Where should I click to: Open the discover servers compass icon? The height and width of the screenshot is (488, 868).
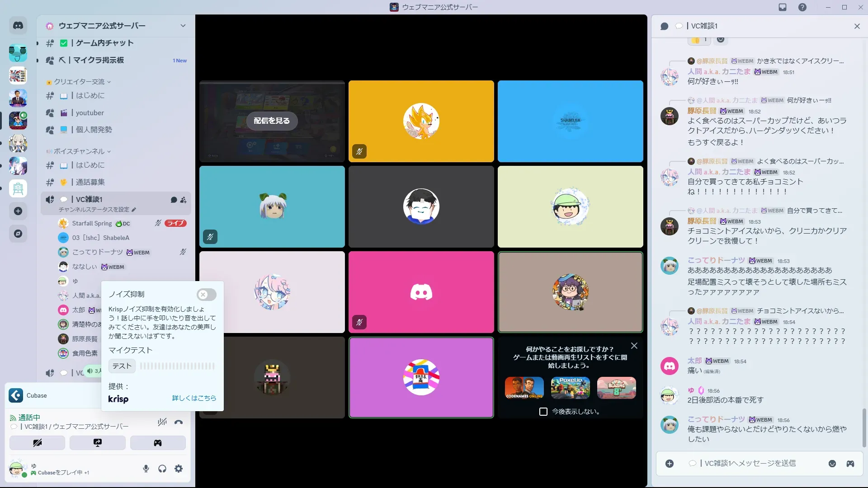pos(18,234)
